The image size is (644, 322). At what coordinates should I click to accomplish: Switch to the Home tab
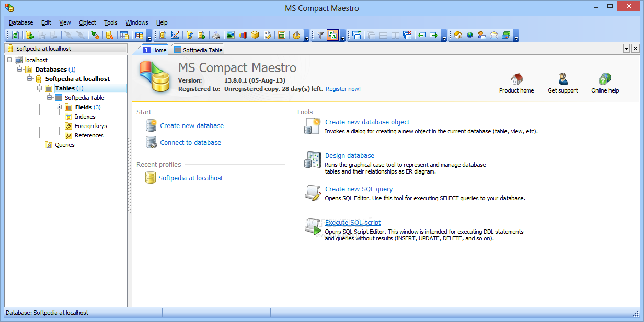[155, 50]
